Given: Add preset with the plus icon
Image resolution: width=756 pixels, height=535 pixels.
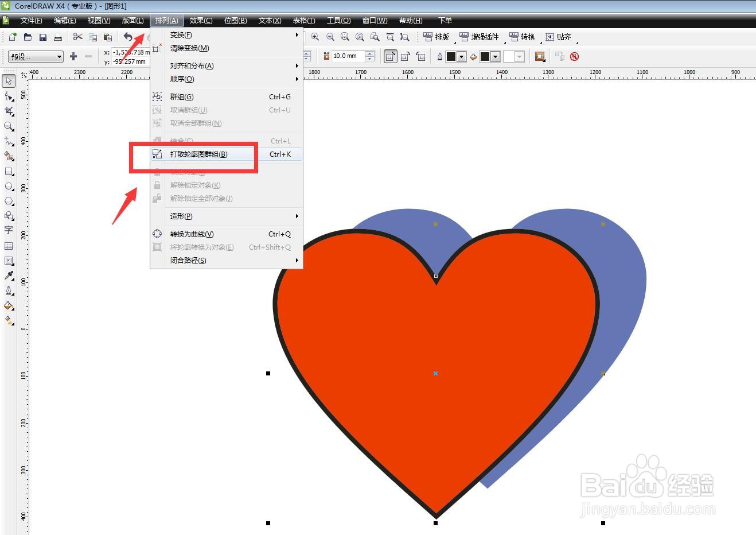Looking at the screenshot, I should pos(73,56).
